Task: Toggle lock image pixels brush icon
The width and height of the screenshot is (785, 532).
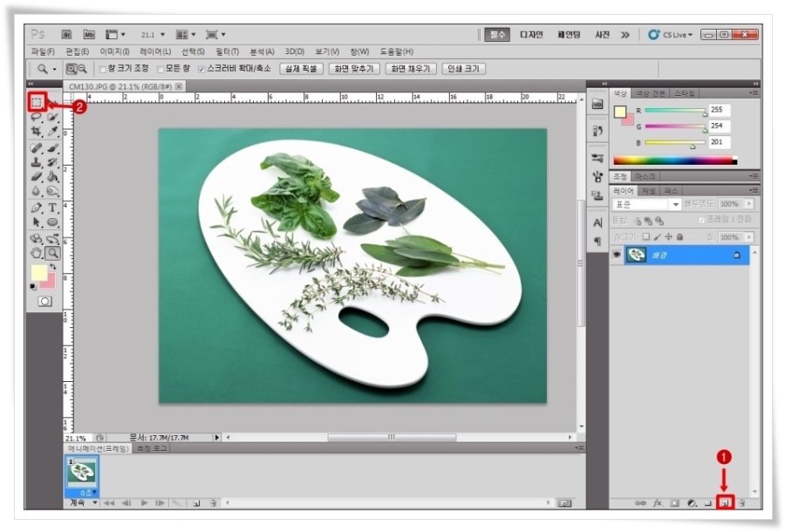Action: coord(658,236)
